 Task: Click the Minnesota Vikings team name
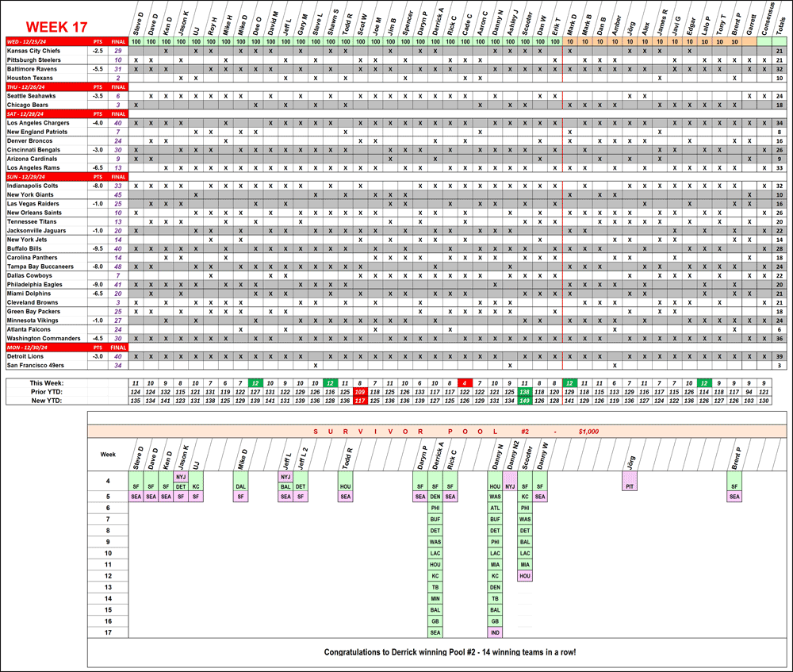coord(33,321)
